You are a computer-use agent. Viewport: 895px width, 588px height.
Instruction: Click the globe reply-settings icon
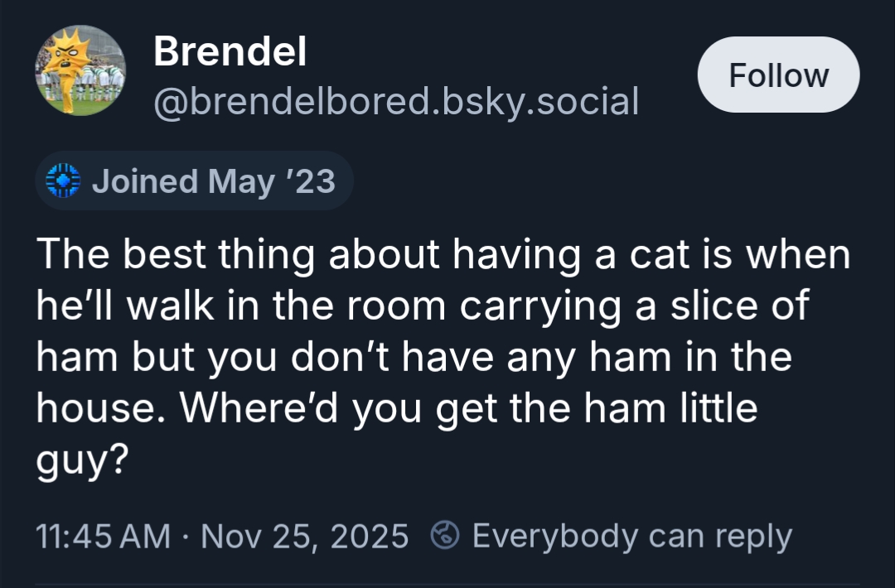pyautogui.click(x=447, y=536)
